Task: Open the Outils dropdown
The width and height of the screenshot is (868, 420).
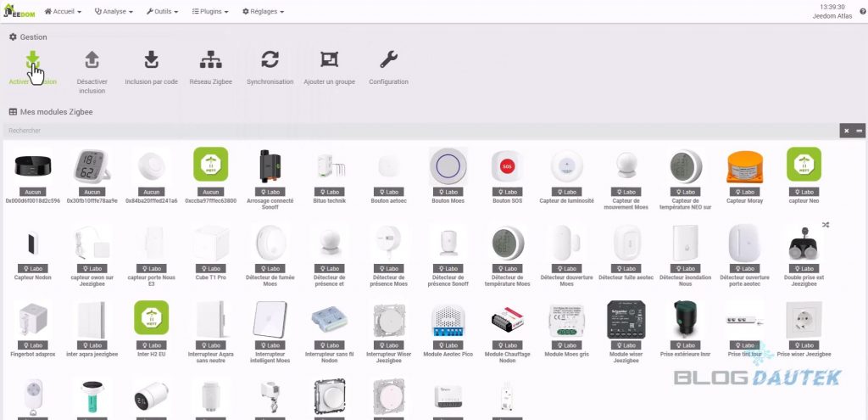Action: pos(162,12)
